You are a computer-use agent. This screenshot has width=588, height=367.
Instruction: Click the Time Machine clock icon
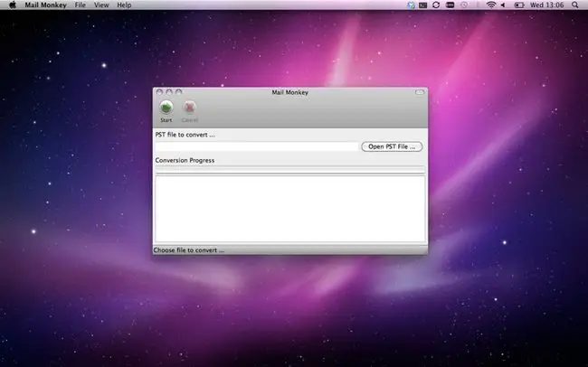click(464, 5)
